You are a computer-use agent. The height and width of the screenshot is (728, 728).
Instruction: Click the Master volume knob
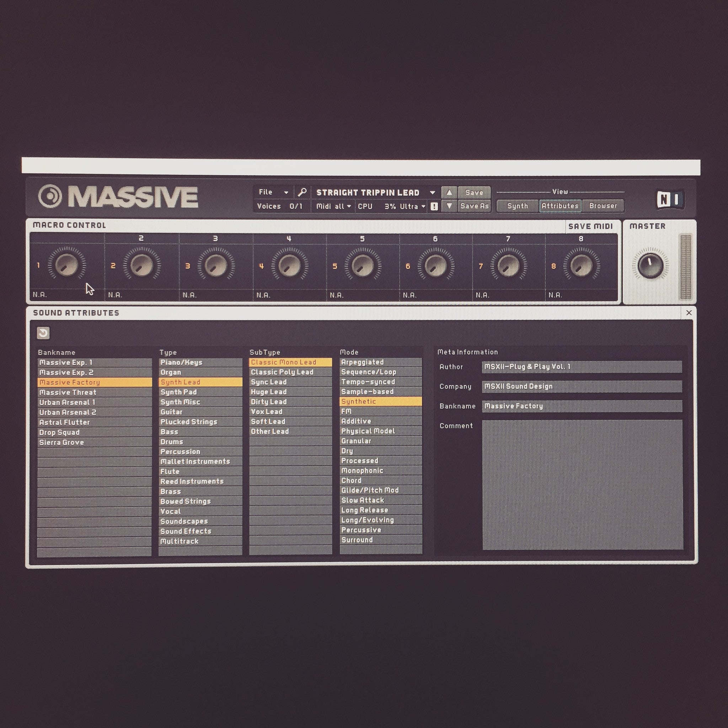(651, 266)
